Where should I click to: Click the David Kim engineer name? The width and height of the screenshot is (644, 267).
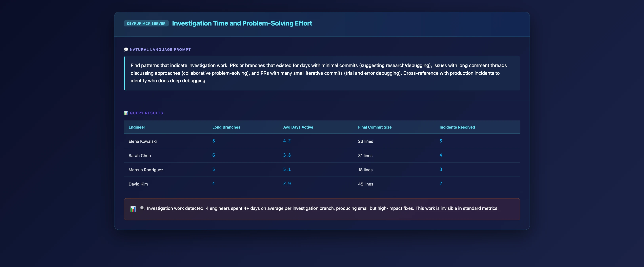(138, 184)
